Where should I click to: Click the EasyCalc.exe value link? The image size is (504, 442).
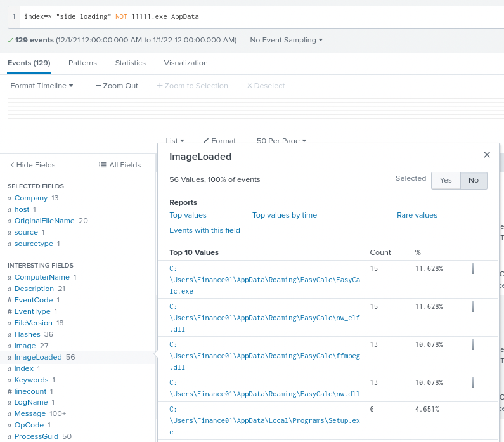[x=265, y=280]
